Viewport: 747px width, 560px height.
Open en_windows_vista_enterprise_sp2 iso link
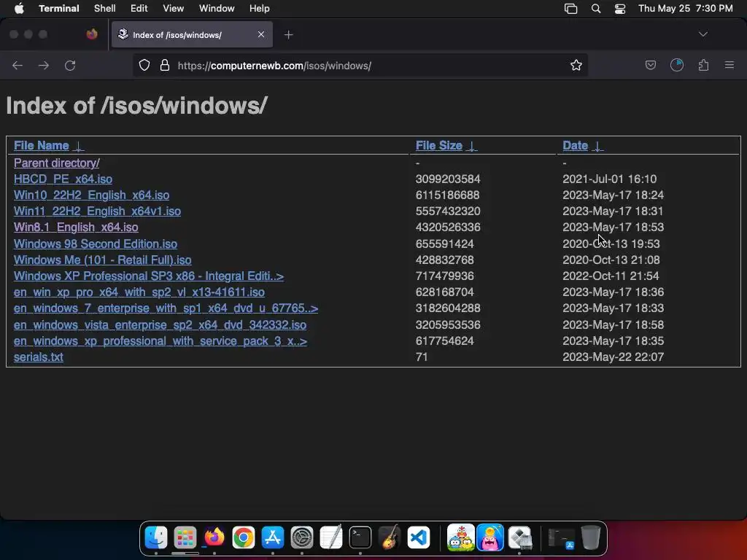coord(160,324)
